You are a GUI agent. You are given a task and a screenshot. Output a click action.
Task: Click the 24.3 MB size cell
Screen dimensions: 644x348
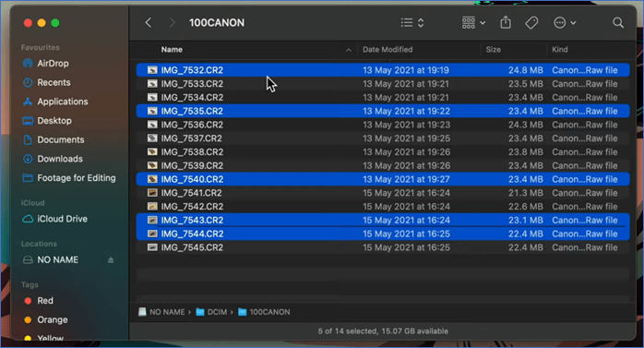(x=525, y=125)
